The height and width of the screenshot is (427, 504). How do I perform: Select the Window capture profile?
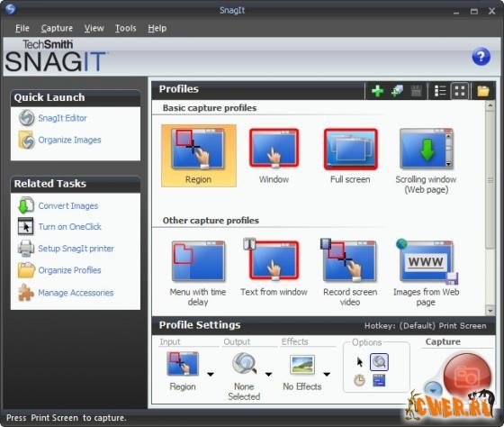(274, 156)
